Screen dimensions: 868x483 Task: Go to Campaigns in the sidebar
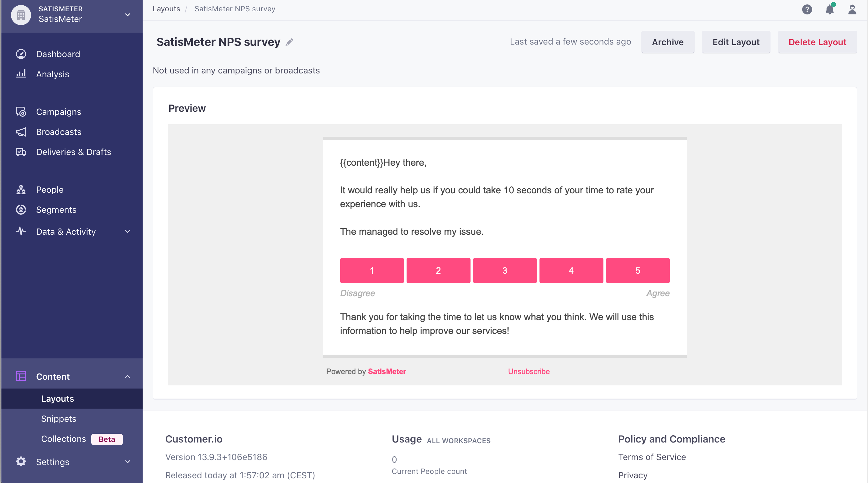point(59,112)
